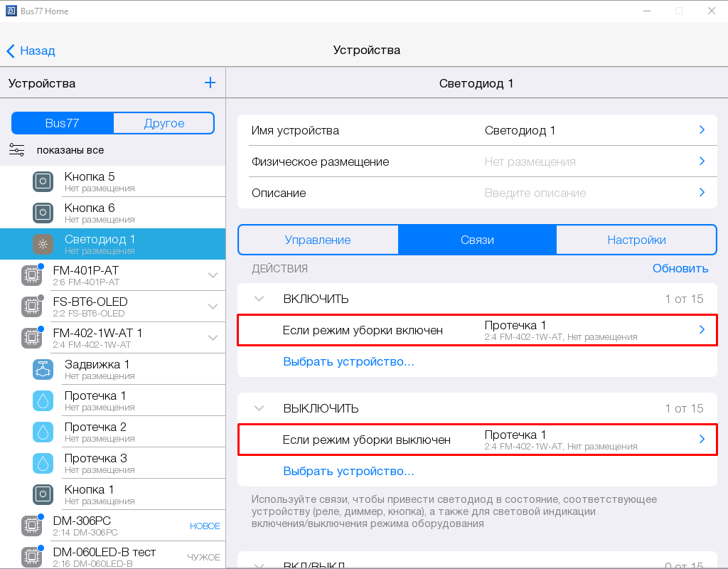Open the device list filter icon
This screenshot has width=728, height=569.
coord(16,150)
